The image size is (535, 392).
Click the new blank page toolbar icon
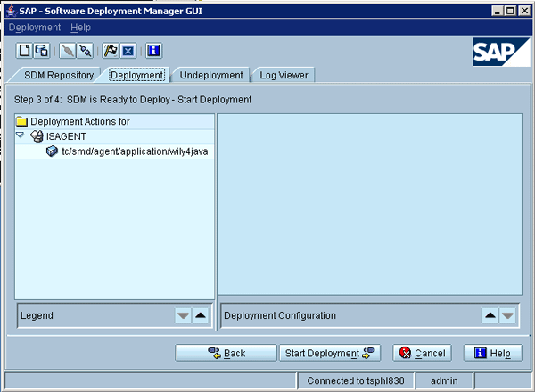[x=24, y=51]
